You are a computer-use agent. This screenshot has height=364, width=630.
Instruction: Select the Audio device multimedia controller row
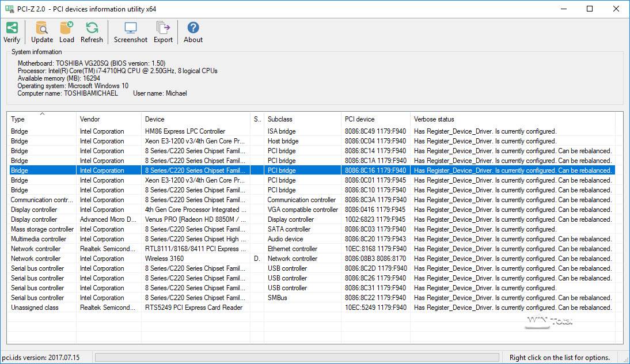pyautogui.click(x=285, y=239)
